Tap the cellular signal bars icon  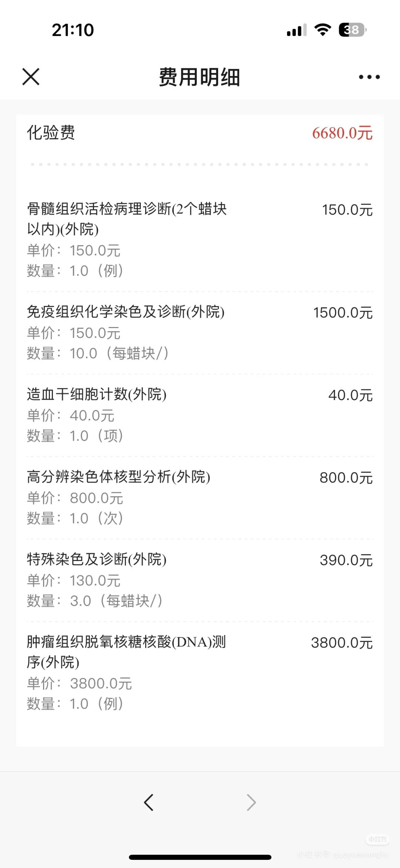297,30
